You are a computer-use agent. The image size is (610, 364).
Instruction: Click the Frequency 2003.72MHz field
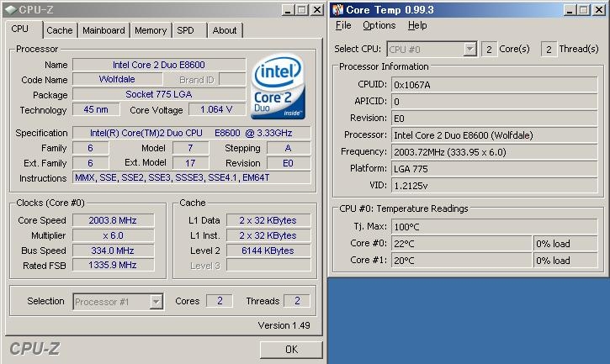494,152
